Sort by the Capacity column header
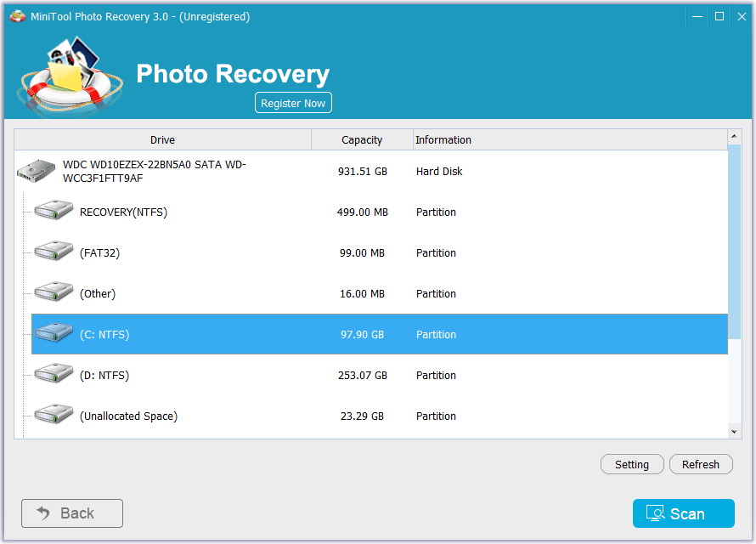 coord(362,140)
